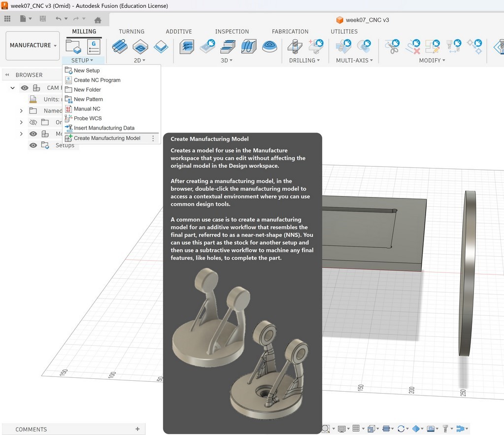Add a comment via the Comments bar
This screenshot has height=435, width=504.
point(138,429)
